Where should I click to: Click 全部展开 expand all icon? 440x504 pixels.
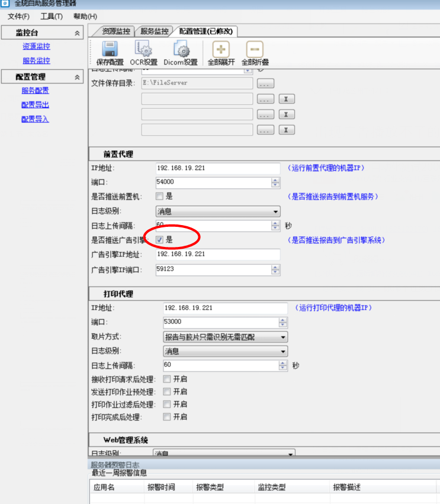[221, 50]
